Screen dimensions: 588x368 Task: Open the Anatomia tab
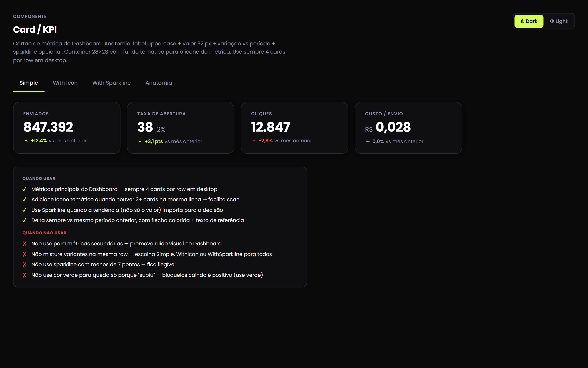[159, 83]
